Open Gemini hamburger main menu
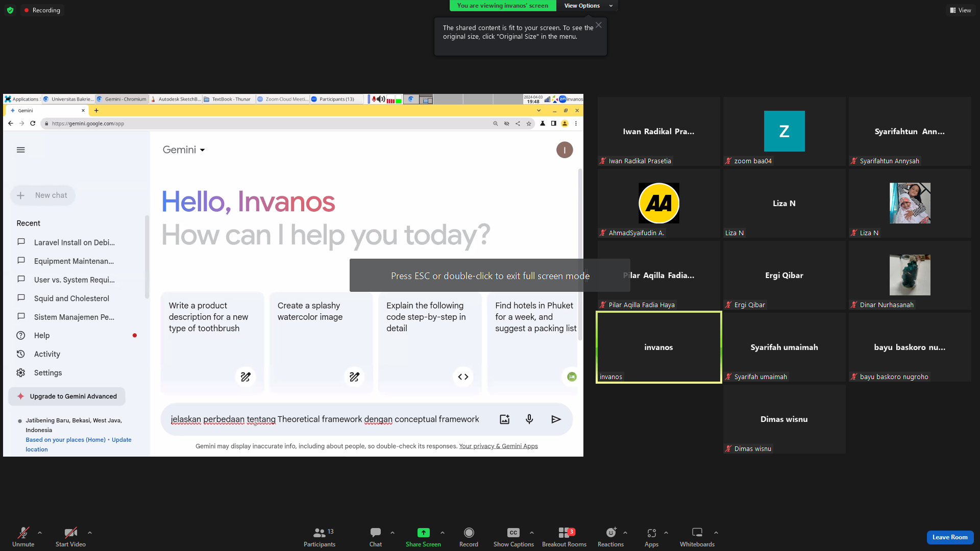This screenshot has height=551, width=980. (21, 150)
